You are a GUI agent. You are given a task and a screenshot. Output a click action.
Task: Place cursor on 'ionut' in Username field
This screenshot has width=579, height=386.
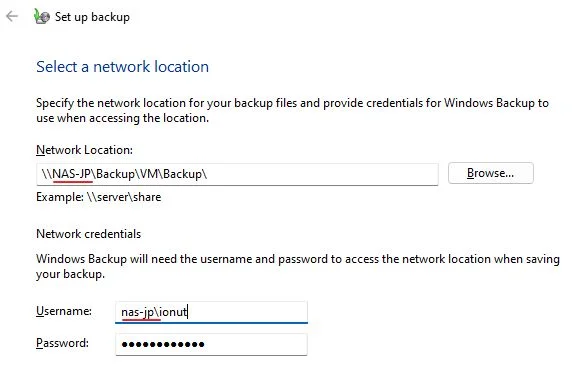coord(173,312)
